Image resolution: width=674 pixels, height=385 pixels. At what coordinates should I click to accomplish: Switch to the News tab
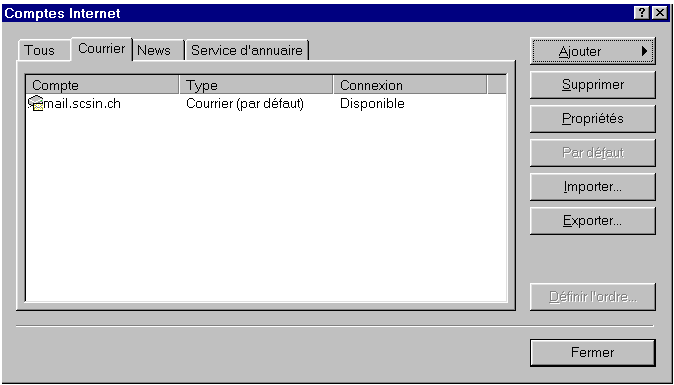tap(158, 50)
